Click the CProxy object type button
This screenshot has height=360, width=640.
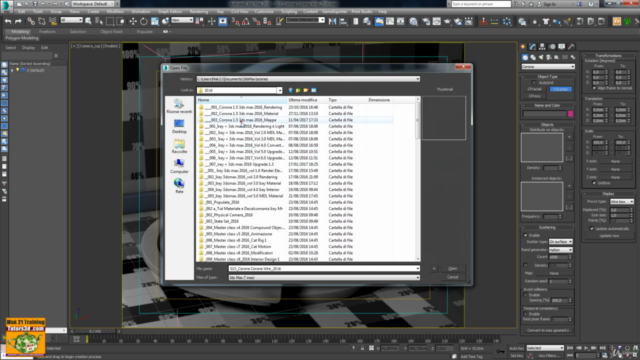[x=534, y=96]
